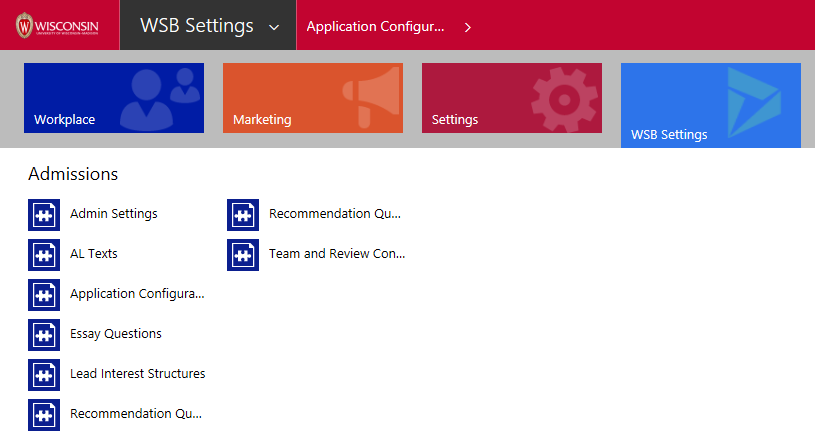Click the Team and Review Con... icon
The height and width of the screenshot is (443, 815).
[x=243, y=255]
